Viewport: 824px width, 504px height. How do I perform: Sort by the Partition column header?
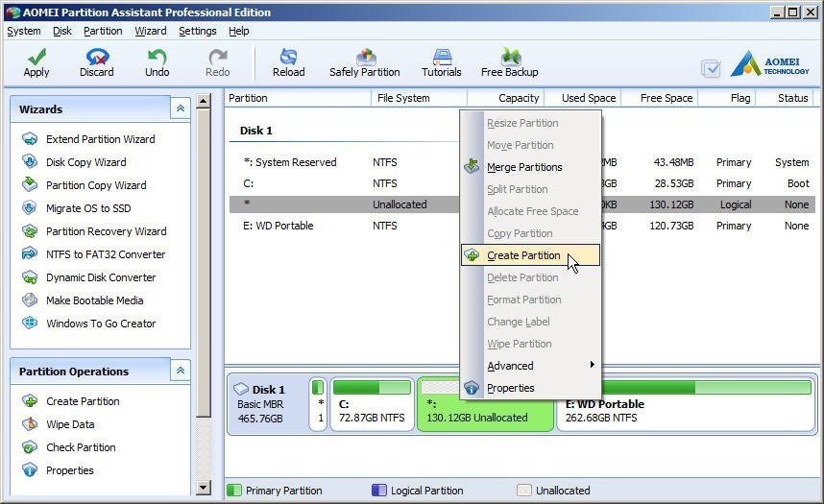click(298, 98)
